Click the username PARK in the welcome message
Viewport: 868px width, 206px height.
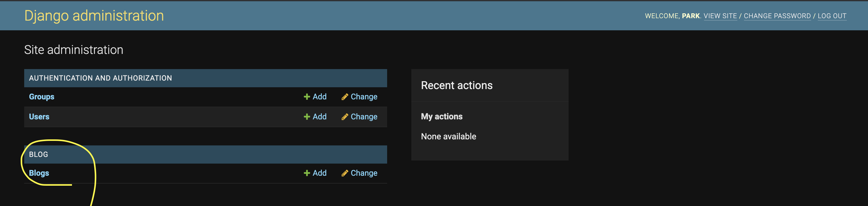point(691,16)
